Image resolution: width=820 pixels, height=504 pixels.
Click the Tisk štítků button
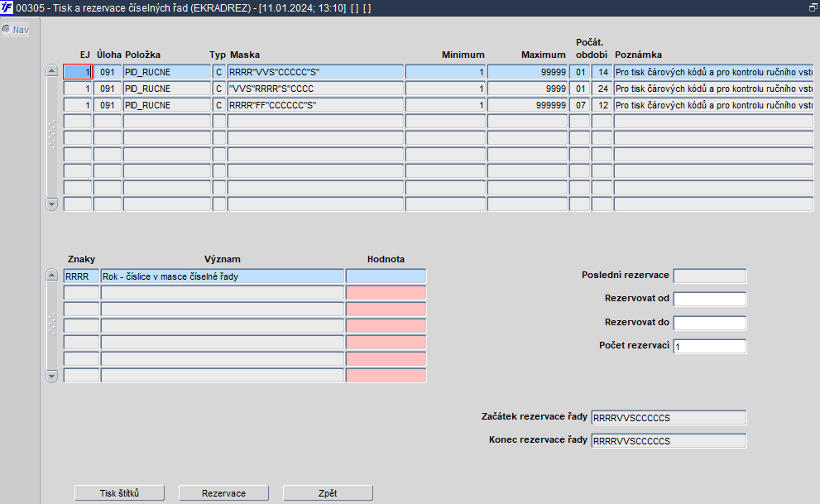(x=120, y=493)
